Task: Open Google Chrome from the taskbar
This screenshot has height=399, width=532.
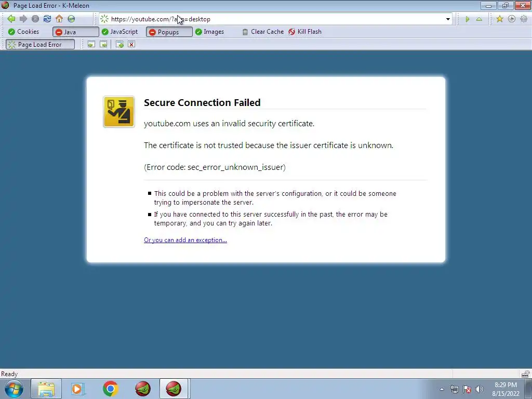Action: 110,389
